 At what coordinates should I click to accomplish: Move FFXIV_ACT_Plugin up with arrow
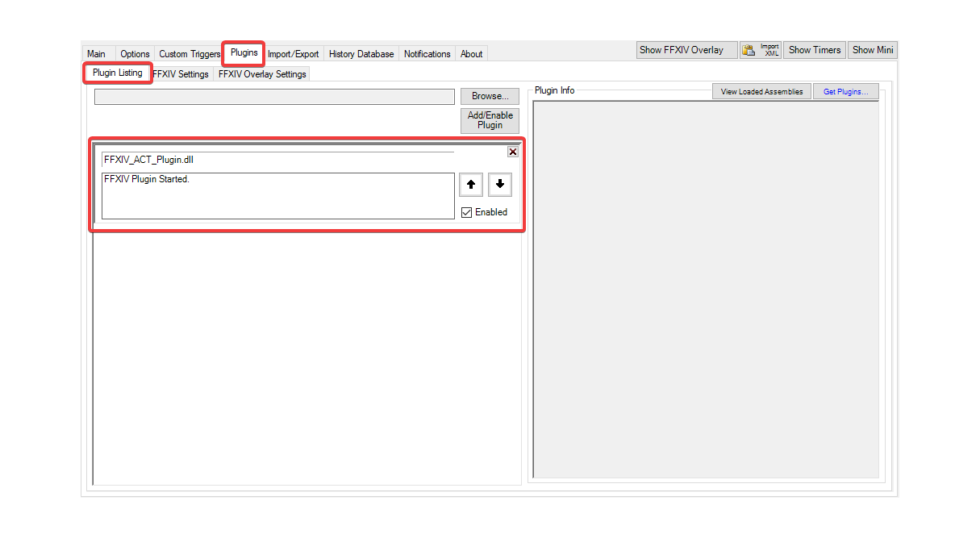click(x=470, y=185)
